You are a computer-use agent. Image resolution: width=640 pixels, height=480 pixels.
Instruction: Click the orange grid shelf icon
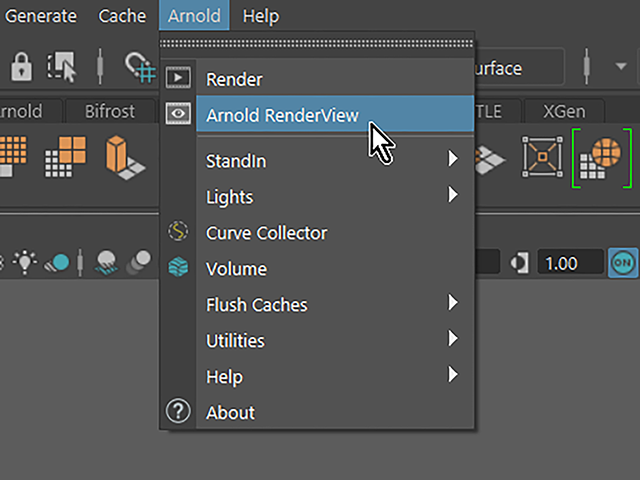(13, 157)
